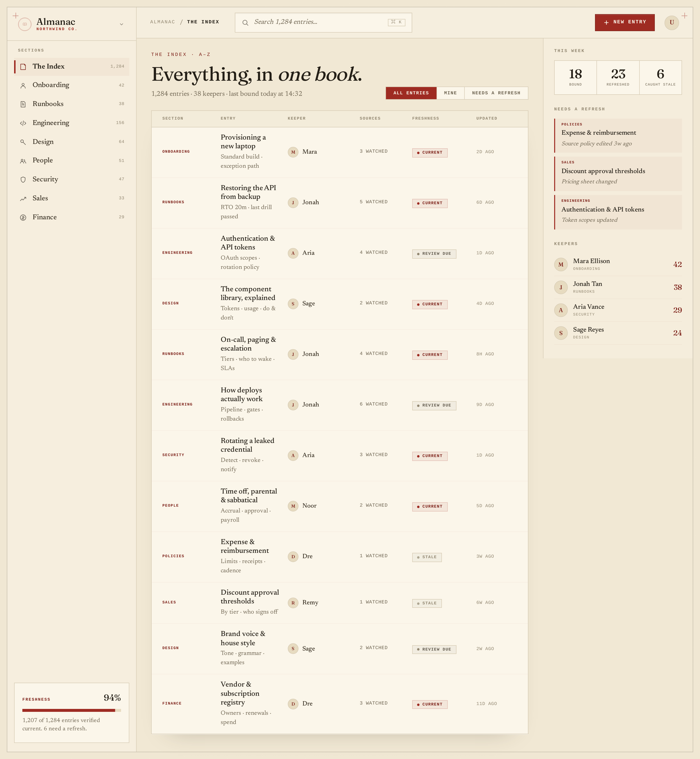Switch to the Mine tab

coord(450,93)
